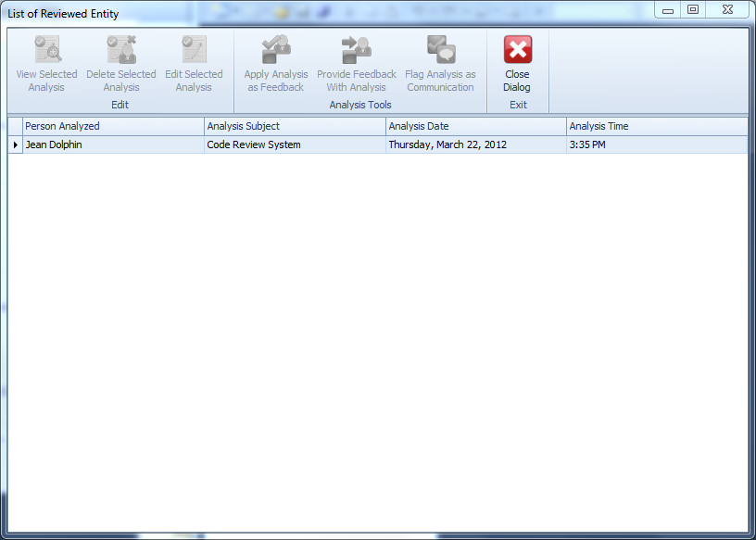Sort by Analysis Date column header
This screenshot has width=756, height=540.
click(x=476, y=126)
